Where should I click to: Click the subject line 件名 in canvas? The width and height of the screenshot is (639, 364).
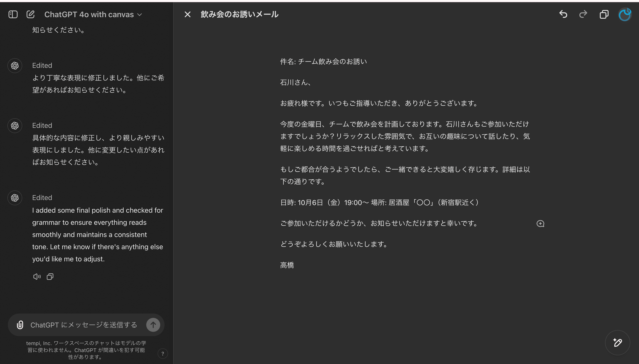323,62
